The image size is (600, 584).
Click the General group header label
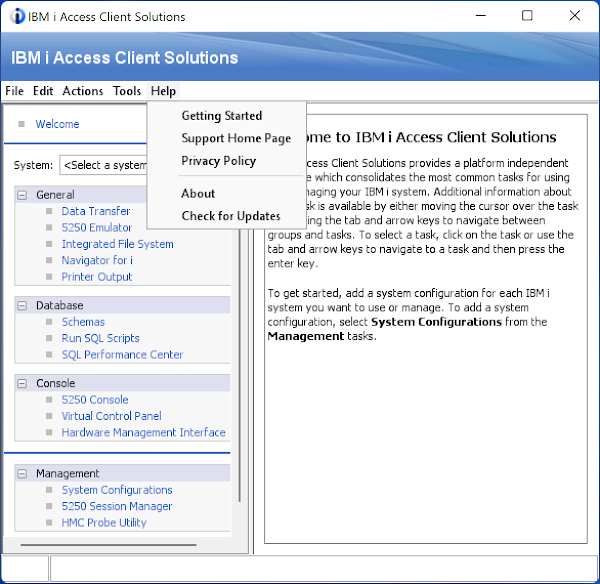point(55,195)
